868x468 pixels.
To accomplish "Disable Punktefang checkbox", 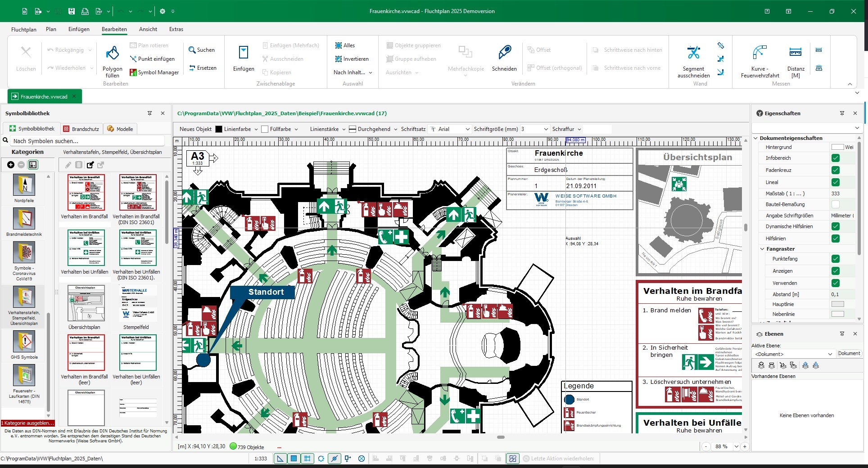I will pyautogui.click(x=836, y=259).
